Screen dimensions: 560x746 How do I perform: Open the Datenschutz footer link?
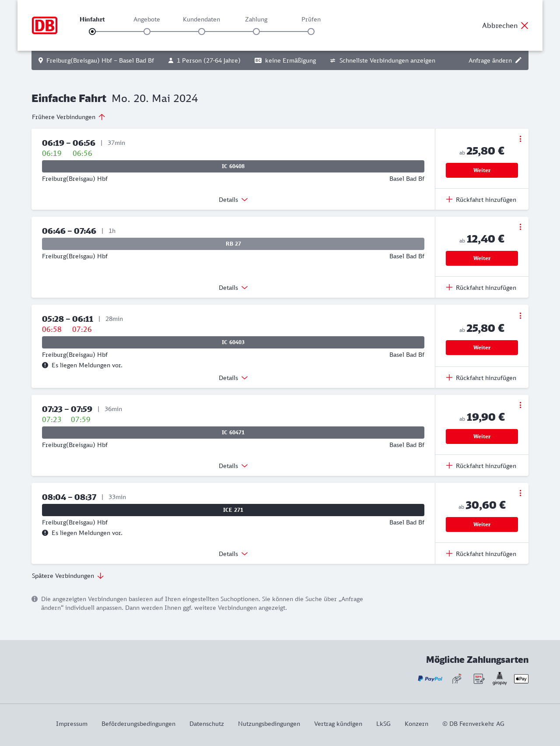point(206,724)
